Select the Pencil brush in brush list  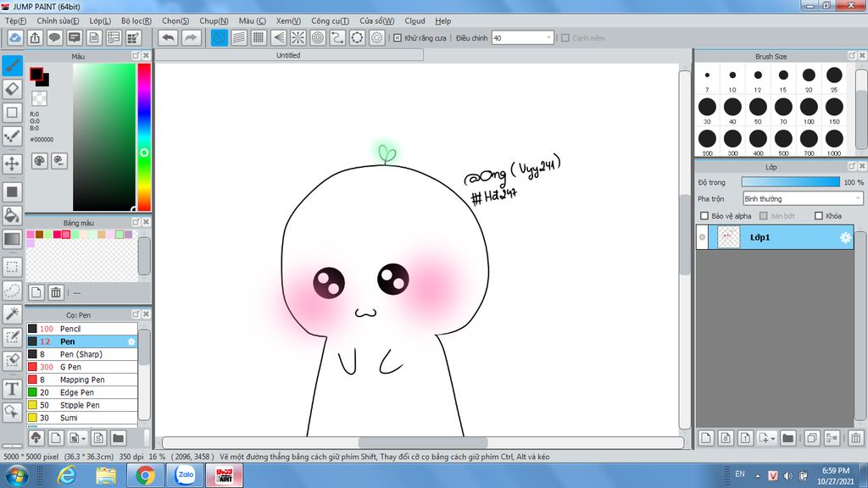82,329
